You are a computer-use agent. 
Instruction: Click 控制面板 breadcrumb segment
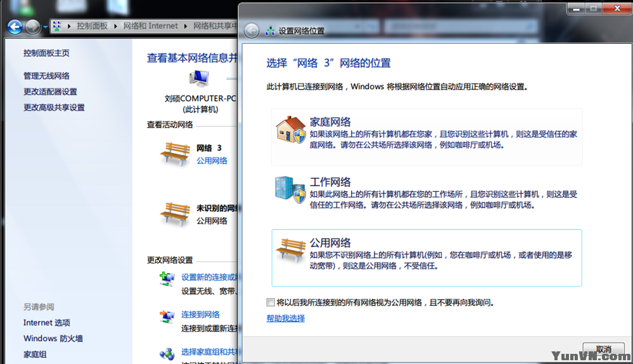92,26
